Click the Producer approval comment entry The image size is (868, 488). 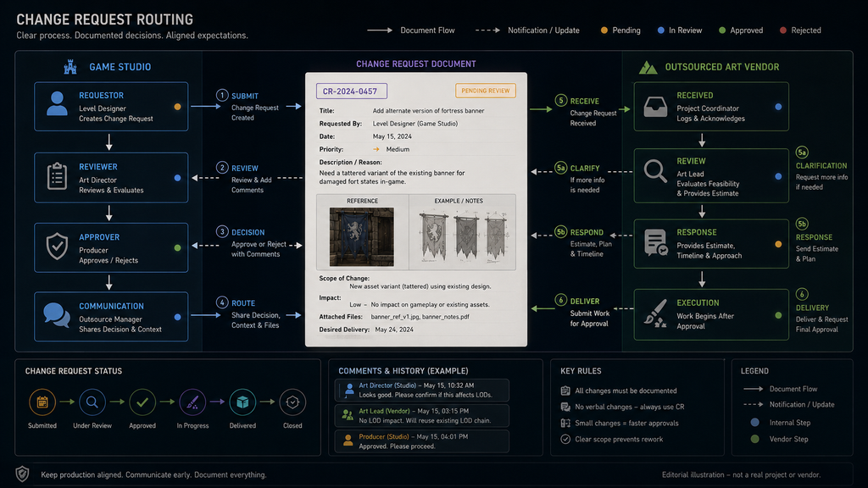pos(422,441)
